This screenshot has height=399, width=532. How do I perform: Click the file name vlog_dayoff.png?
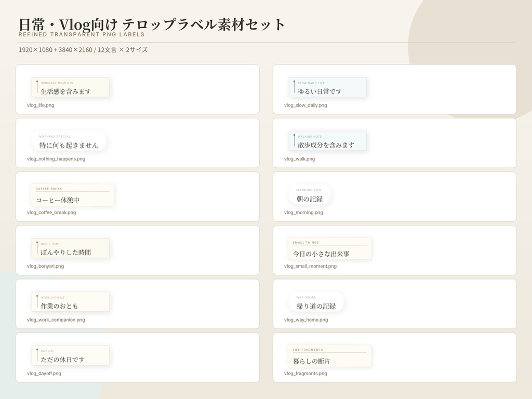(x=44, y=373)
